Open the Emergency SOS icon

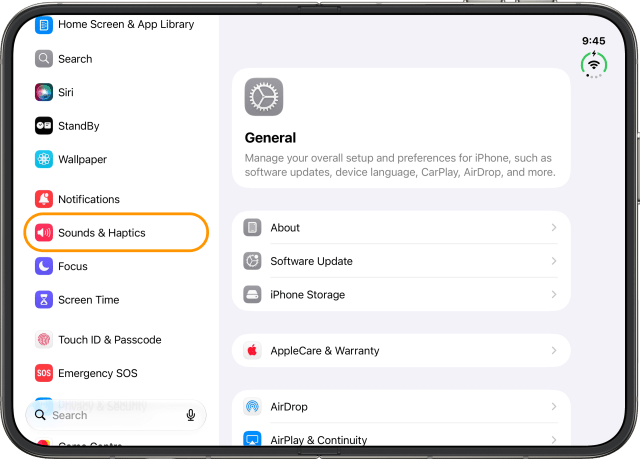[44, 373]
